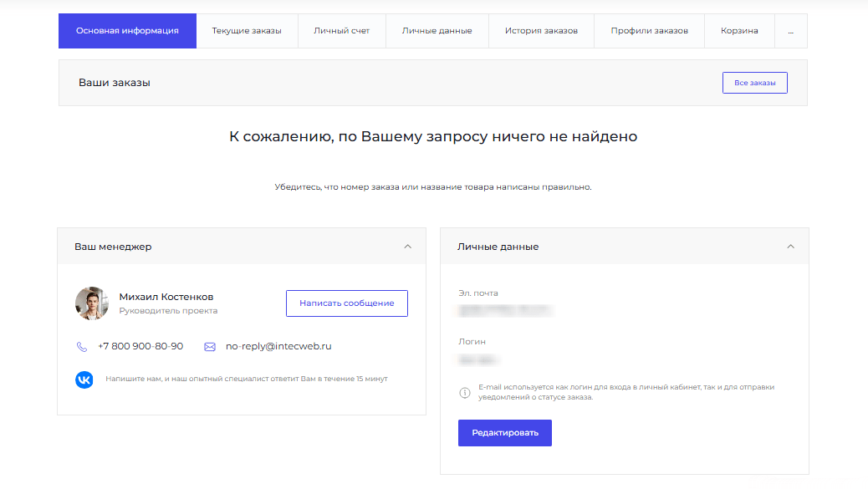Go to the Личные данные tab
868x489 pixels.
click(x=437, y=31)
